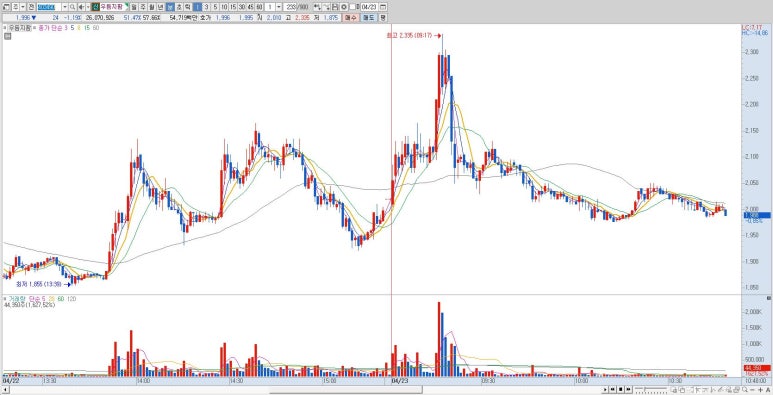
Task: Open the stock code dropdown arrow
Action: (64, 7)
